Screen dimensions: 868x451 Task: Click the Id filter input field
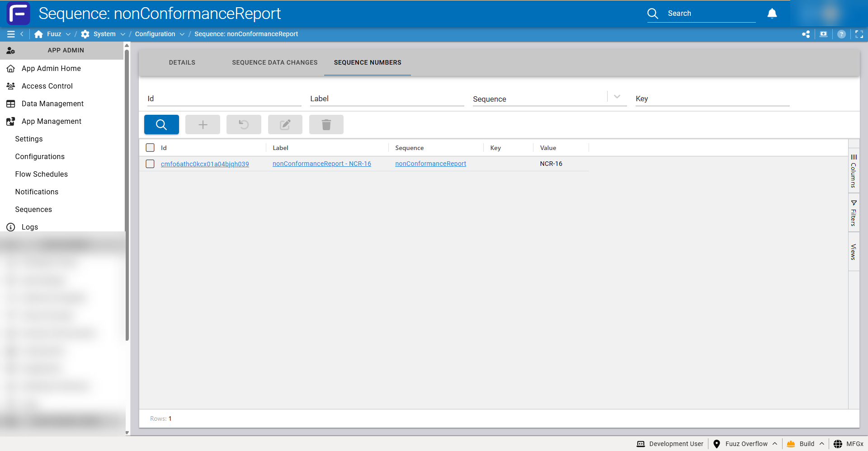224,99
